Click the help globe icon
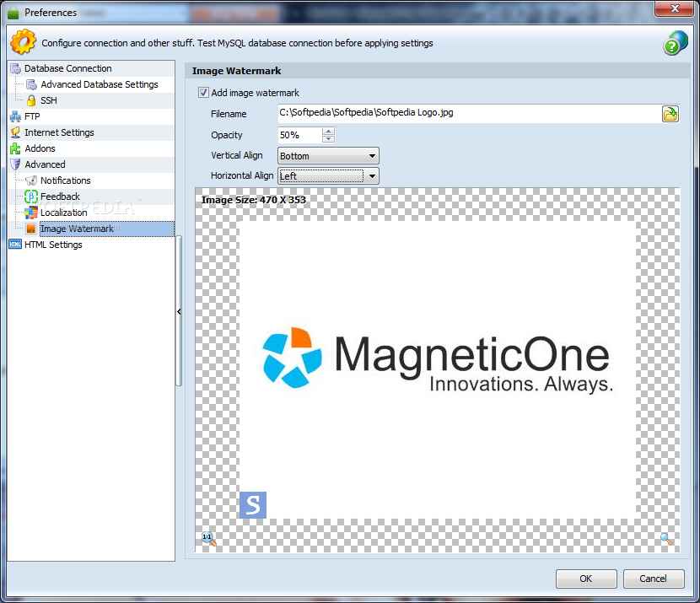 675,43
